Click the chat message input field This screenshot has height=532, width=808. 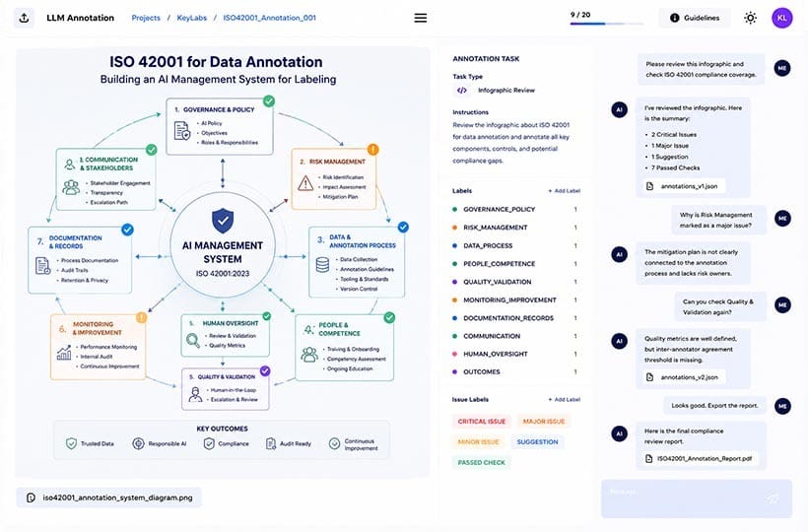[x=697, y=498]
